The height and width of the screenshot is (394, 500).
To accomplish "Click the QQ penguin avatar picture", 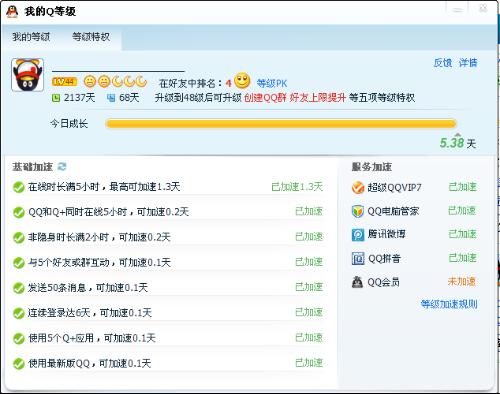I will tap(28, 75).
